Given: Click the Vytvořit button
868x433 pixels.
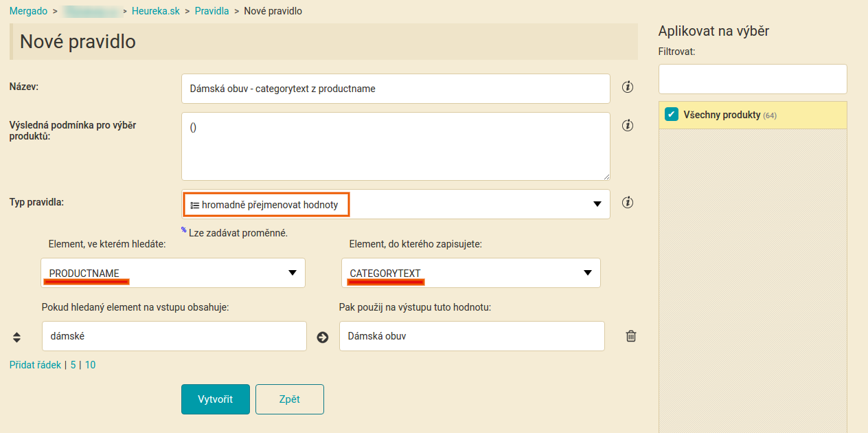Looking at the screenshot, I should pyautogui.click(x=216, y=399).
